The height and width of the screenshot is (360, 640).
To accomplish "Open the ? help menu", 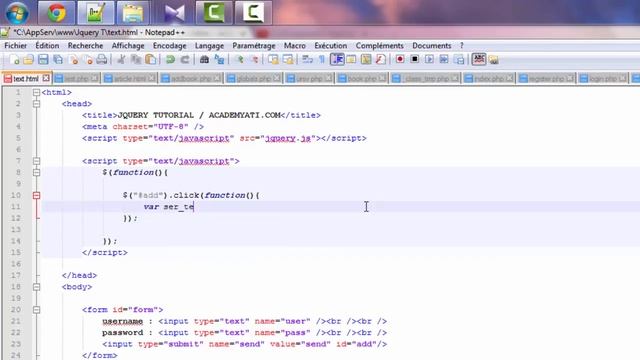I will (462, 46).
